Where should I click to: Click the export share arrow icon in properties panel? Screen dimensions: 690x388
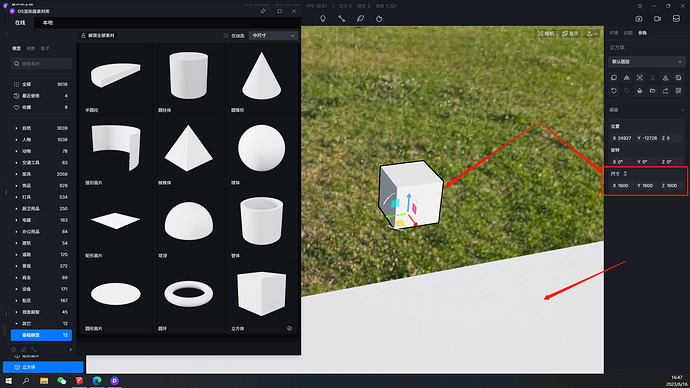point(665,91)
